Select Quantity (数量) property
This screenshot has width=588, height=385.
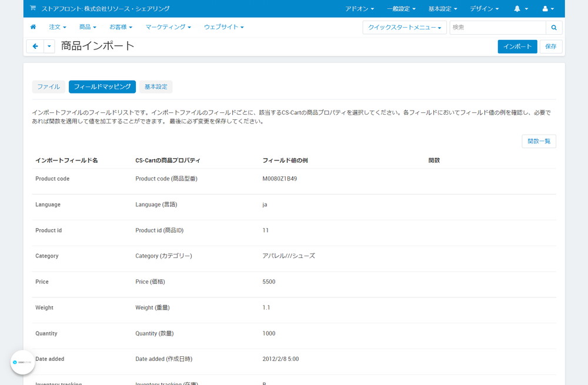[x=154, y=334]
